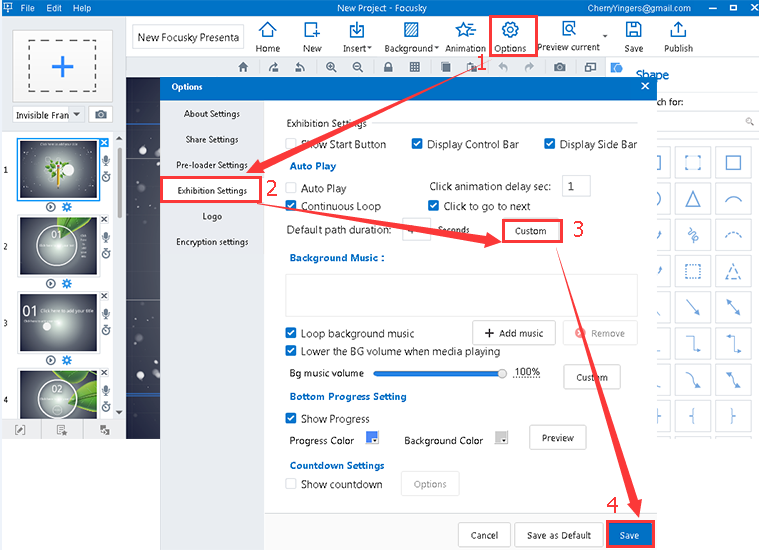Viewport: 759px width, 550px height.
Task: Open the Animation editor icon
Action: [465, 30]
